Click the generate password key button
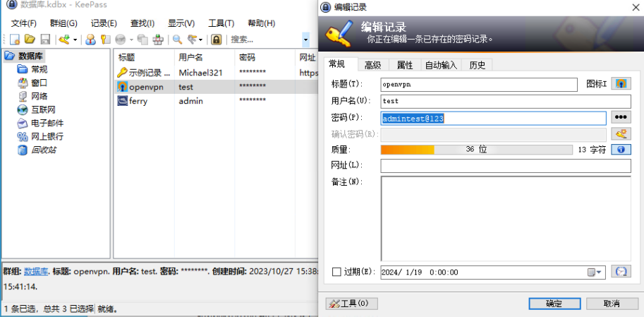 pos(621,133)
